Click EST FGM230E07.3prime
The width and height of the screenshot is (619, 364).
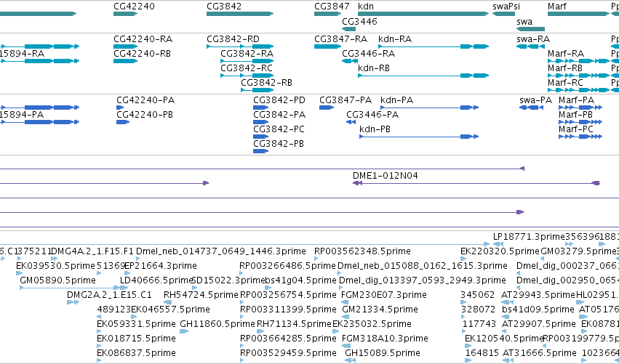tap(384, 295)
